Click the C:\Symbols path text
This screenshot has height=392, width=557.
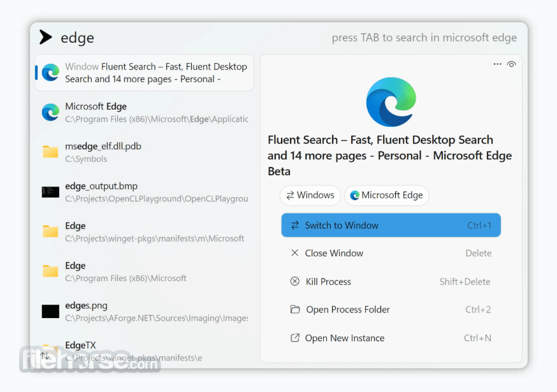point(86,159)
